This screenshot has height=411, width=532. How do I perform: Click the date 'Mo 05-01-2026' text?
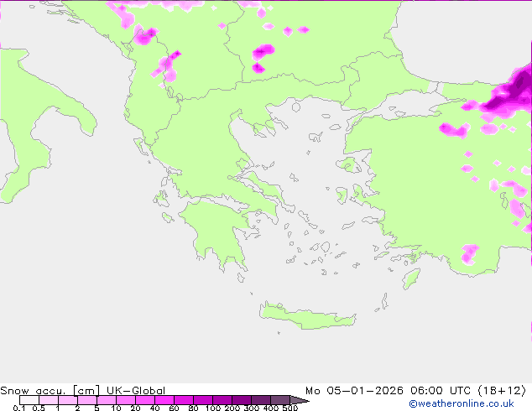pos(354,390)
